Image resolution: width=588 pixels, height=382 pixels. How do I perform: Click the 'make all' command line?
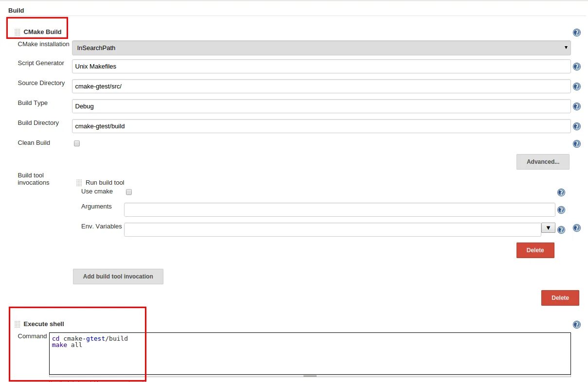click(67, 345)
